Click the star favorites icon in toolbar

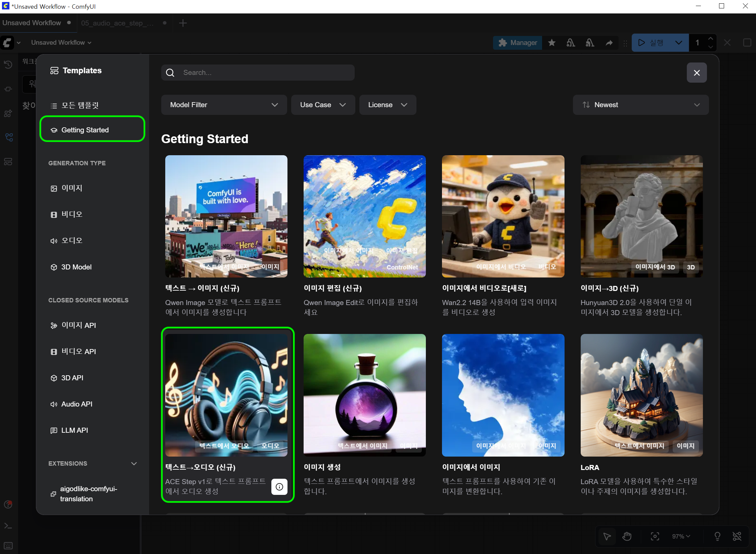pos(551,43)
